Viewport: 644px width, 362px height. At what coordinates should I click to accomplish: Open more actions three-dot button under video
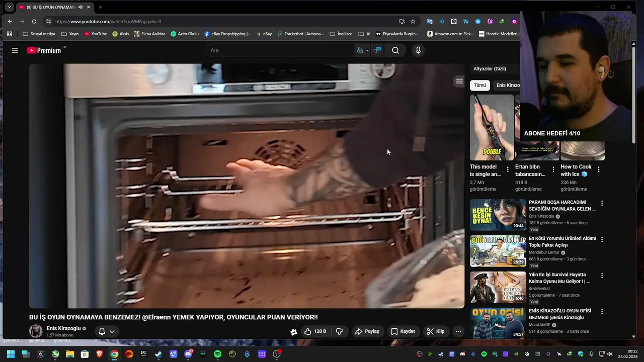[x=458, y=331]
